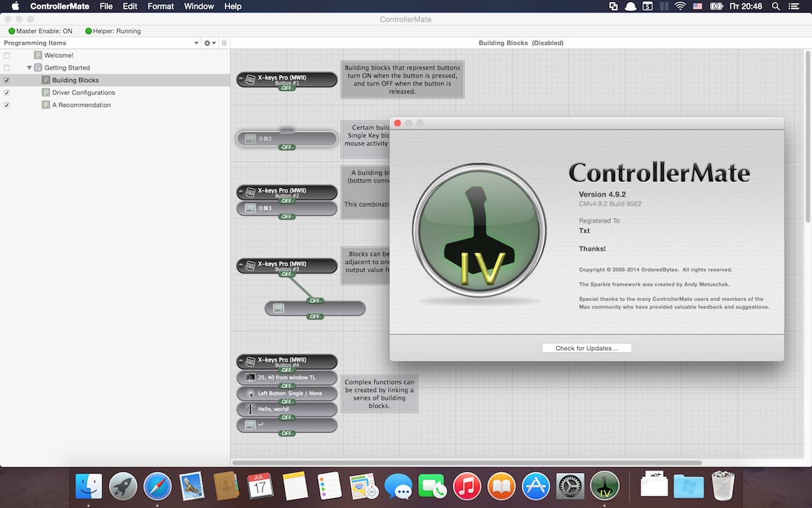
Task: Open Finder from the Dock
Action: tap(89, 486)
